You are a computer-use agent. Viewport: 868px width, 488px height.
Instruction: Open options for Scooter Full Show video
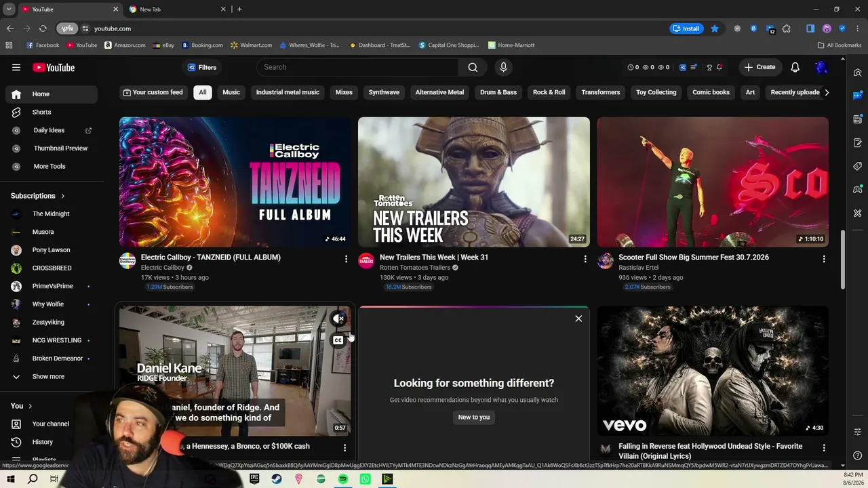[824, 259]
